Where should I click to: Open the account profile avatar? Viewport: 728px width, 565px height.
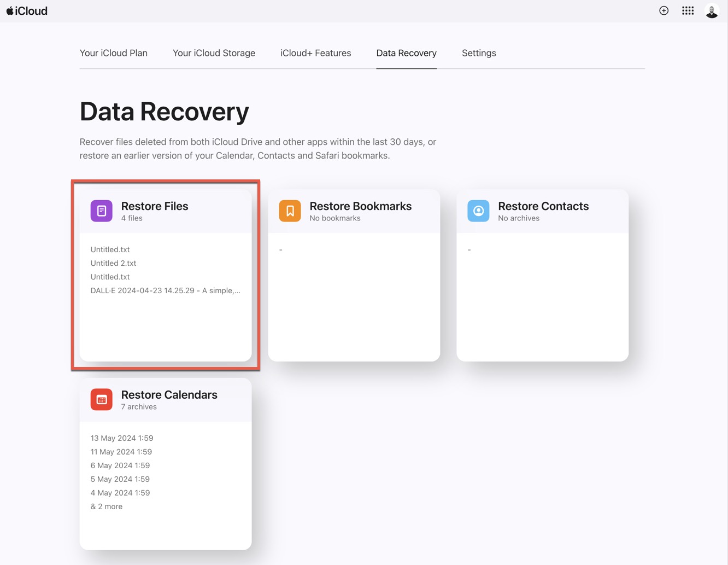point(712,11)
